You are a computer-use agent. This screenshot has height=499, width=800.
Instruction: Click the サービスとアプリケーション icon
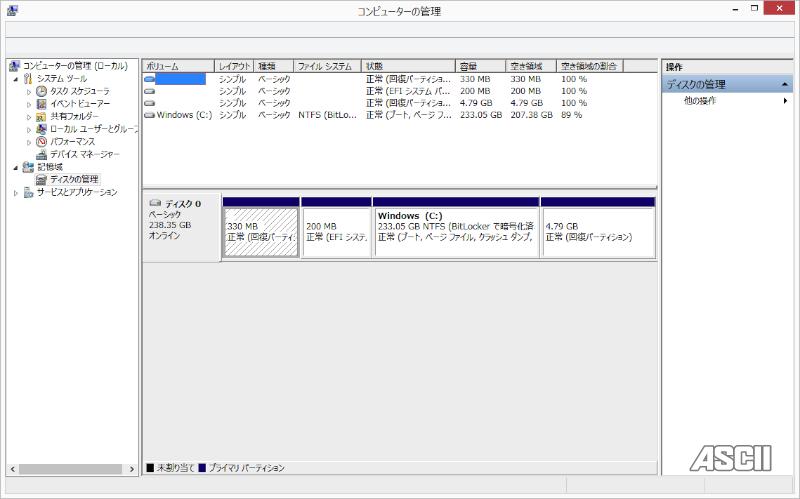pyautogui.click(x=28, y=192)
